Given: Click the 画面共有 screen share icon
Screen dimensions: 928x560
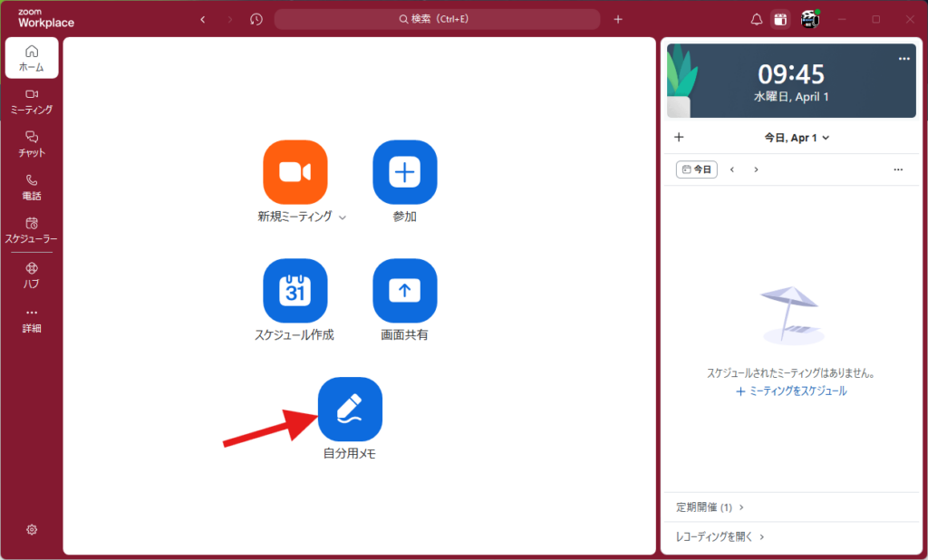Looking at the screenshot, I should [x=404, y=291].
